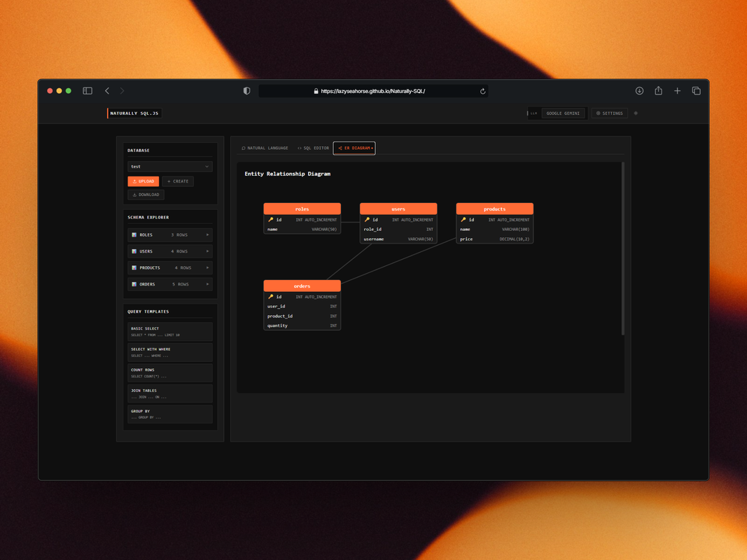Click the ER Diagram share icon
The image size is (747, 560).
pos(340,148)
